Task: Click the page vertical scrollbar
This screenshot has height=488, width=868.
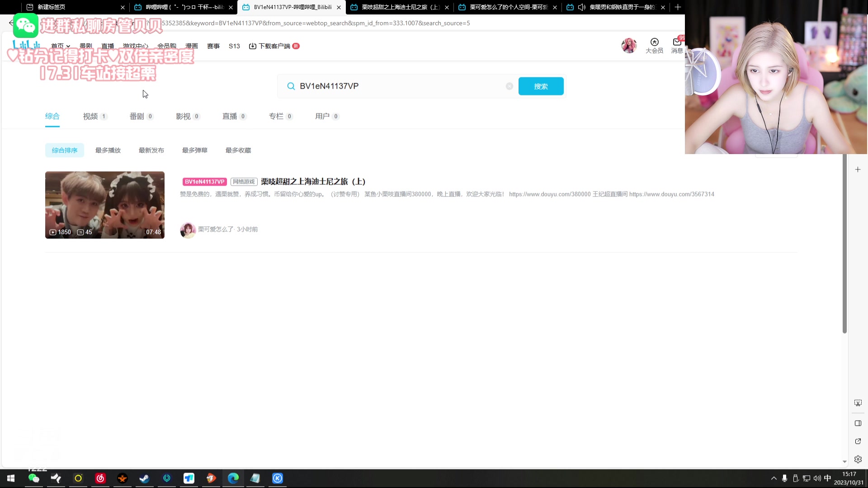Action: pos(844,244)
